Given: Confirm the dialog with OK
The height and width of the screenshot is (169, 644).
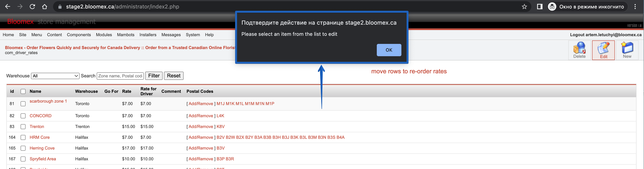Looking at the screenshot, I should click(389, 50).
